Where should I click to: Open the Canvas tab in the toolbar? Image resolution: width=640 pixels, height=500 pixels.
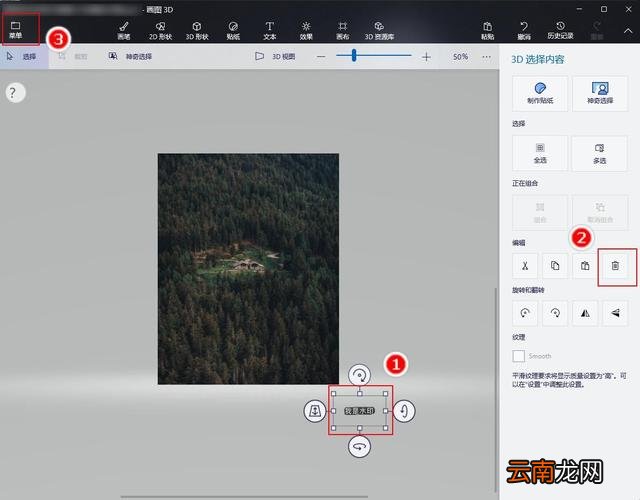(x=342, y=31)
